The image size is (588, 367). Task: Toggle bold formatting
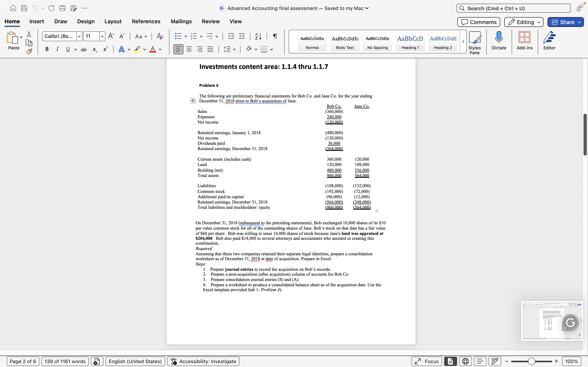[x=47, y=49]
